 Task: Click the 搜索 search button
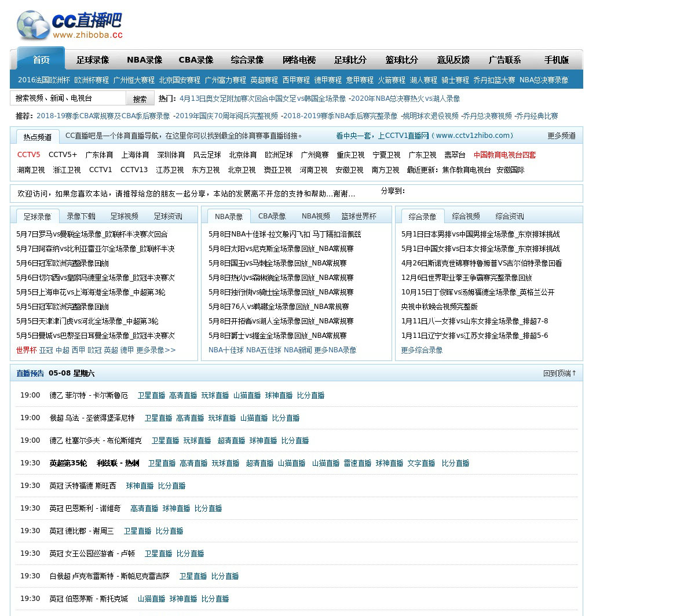coord(140,99)
